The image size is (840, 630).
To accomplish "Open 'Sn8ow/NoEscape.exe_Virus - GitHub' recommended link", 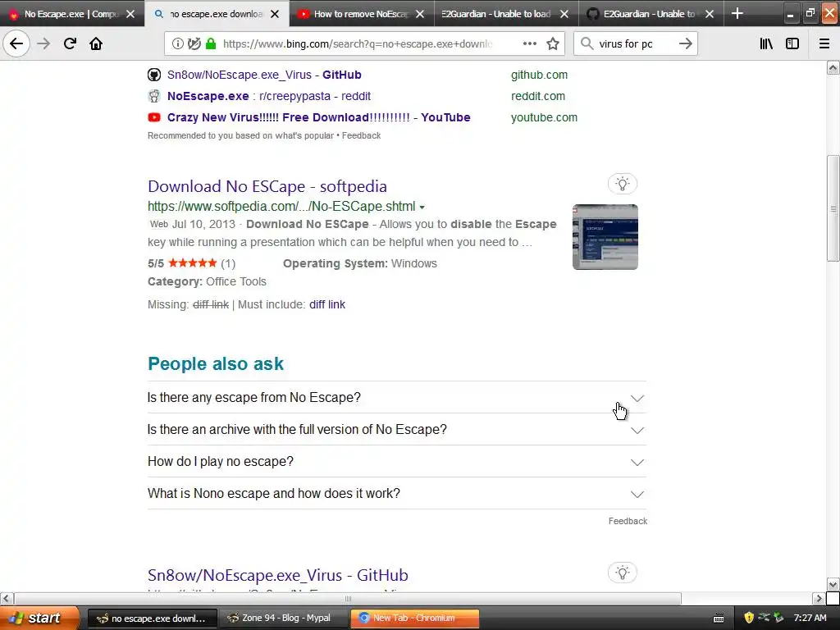I will 264,75.
